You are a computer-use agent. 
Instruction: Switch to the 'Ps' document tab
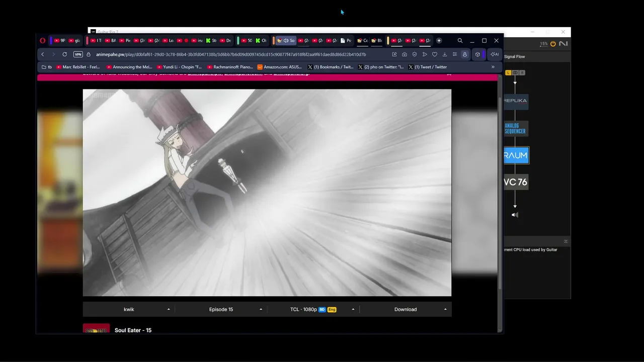(x=346, y=41)
